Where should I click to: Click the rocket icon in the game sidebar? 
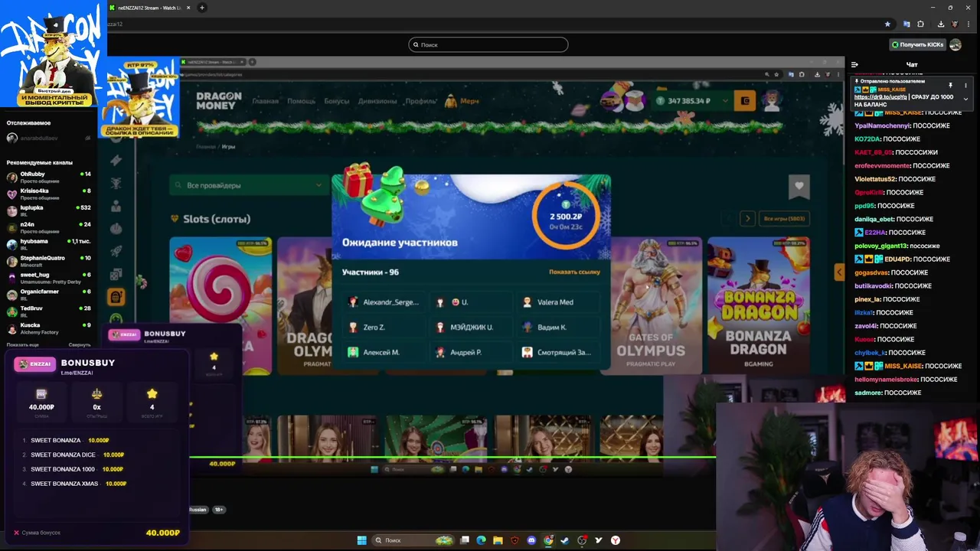pyautogui.click(x=116, y=251)
